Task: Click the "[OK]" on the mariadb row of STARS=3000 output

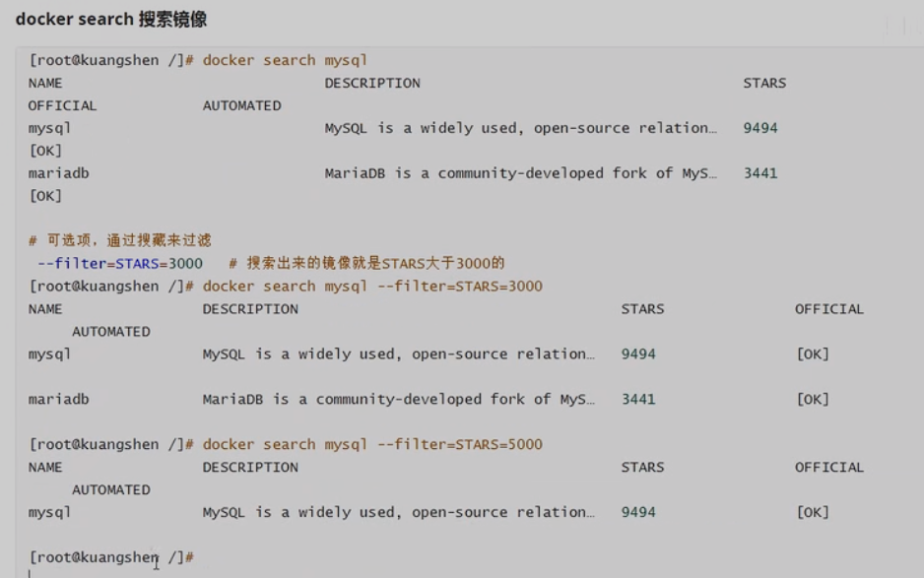Action: pos(813,400)
